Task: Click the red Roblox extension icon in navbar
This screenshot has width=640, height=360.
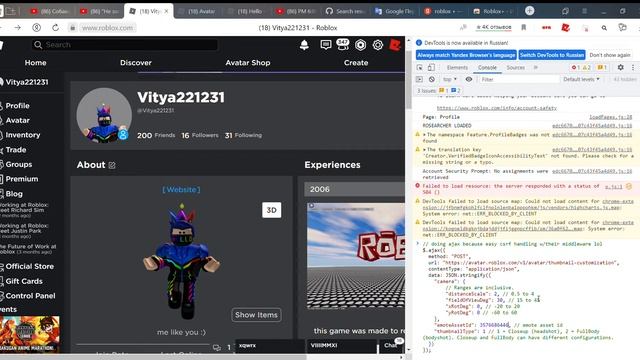Action: [x=395, y=44]
